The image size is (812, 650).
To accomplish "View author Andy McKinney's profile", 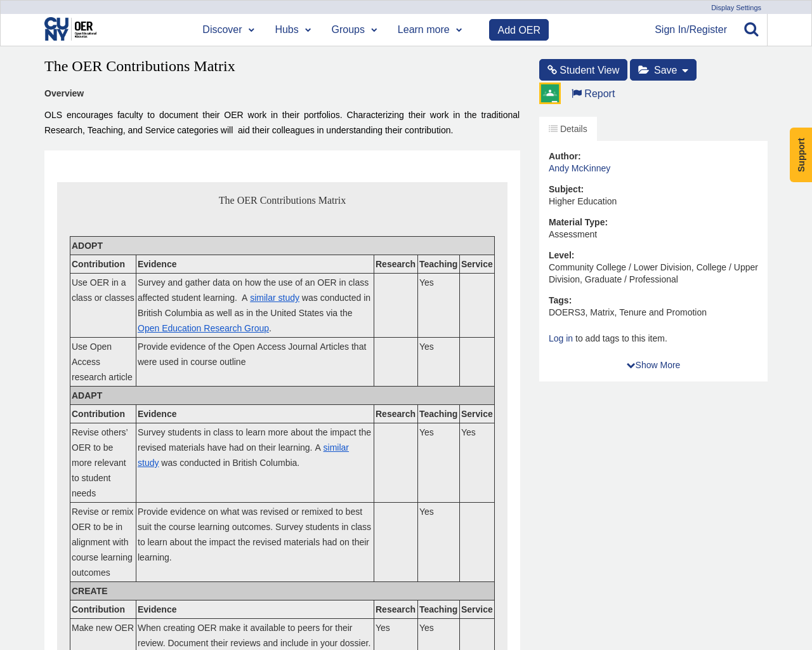I will click(x=579, y=168).
